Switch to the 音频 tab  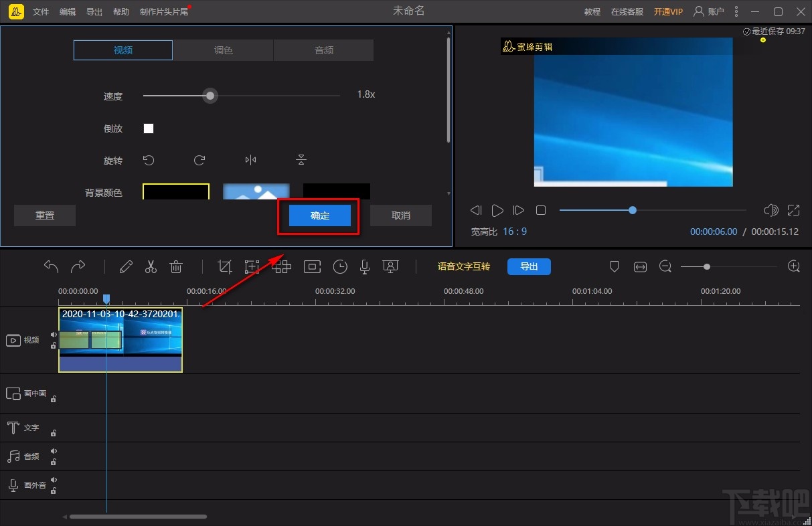(324, 50)
